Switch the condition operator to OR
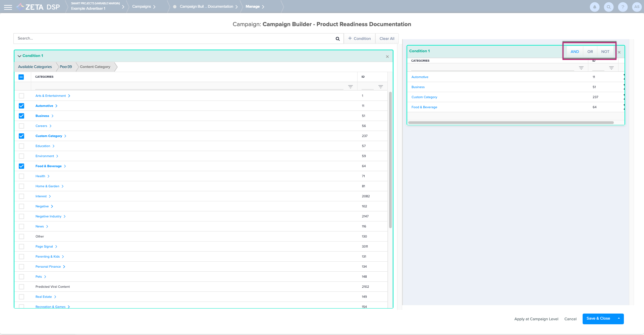The image size is (644, 335). (x=590, y=52)
